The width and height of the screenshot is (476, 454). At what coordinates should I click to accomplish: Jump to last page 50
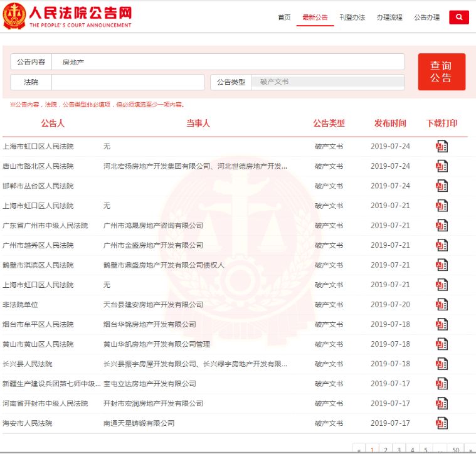coord(455,449)
